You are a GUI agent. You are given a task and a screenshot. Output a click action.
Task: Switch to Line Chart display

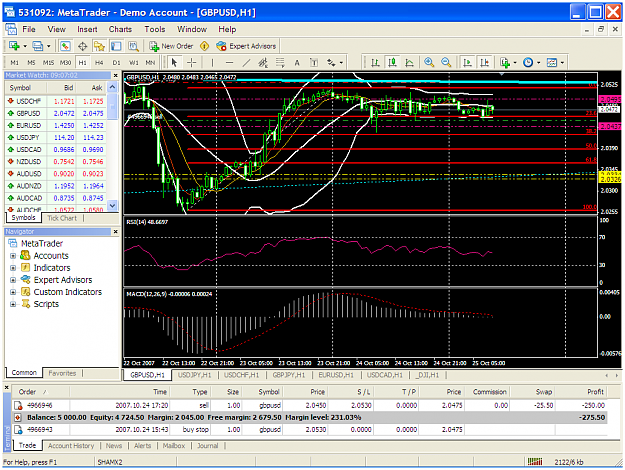click(409, 63)
